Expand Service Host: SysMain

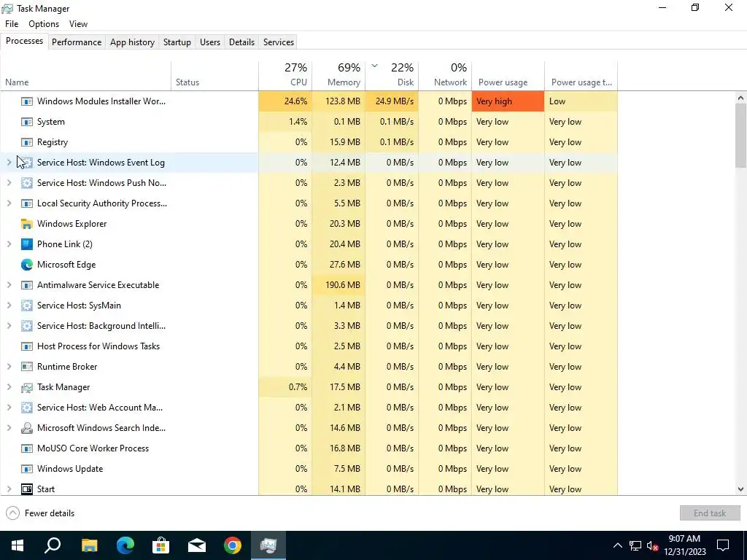click(9, 306)
